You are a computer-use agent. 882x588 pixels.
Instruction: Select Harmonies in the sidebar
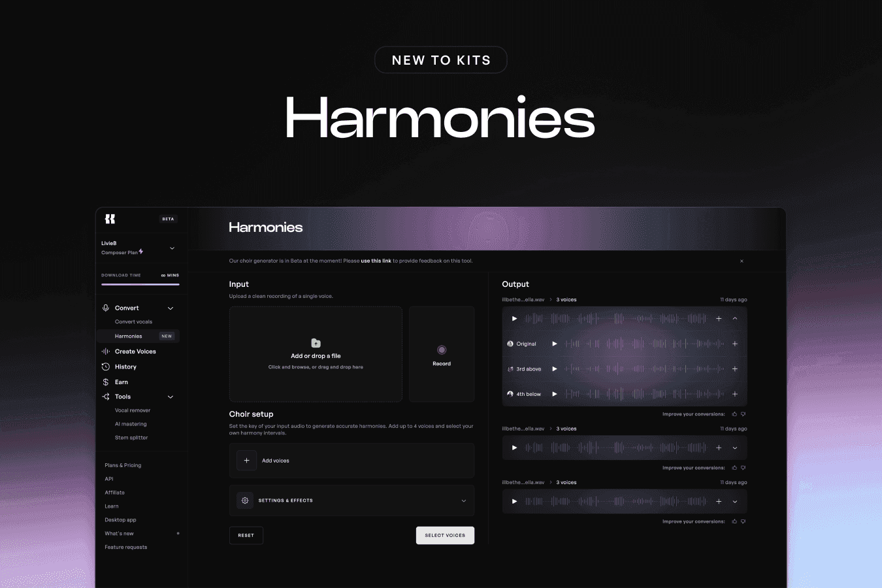coord(138,336)
